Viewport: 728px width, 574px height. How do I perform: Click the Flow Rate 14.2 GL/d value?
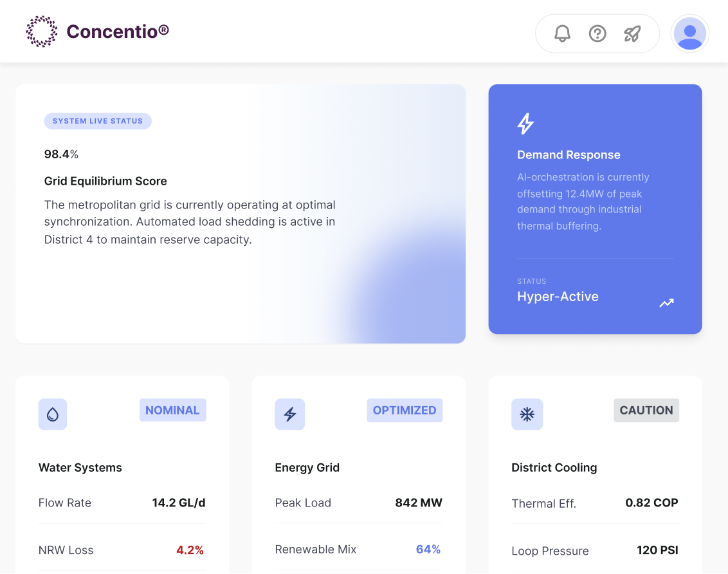(x=179, y=503)
